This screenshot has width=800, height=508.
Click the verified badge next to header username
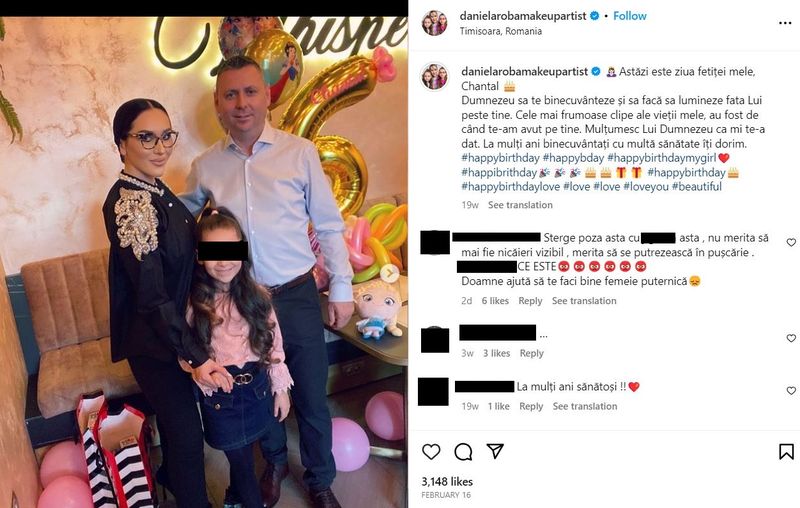tap(594, 16)
